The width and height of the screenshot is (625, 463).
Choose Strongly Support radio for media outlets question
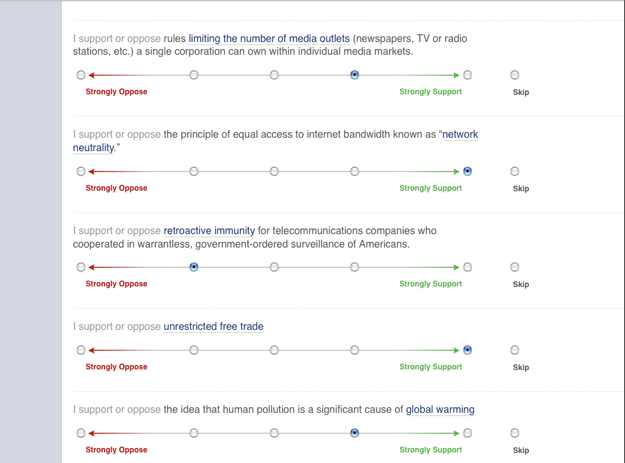467,75
